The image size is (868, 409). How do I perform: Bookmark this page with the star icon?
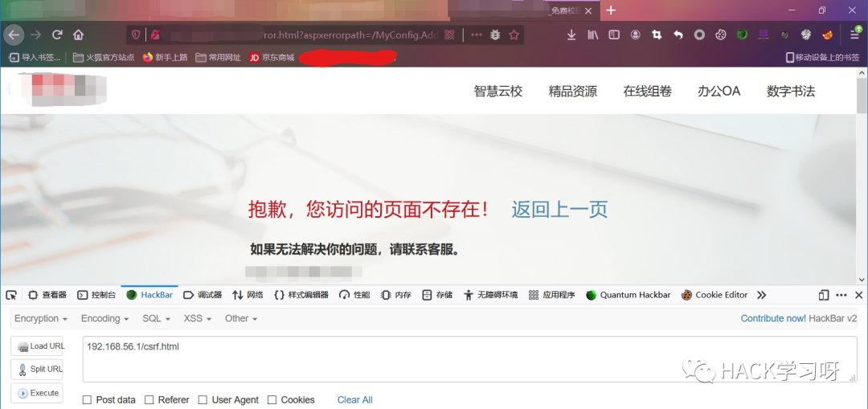click(514, 35)
